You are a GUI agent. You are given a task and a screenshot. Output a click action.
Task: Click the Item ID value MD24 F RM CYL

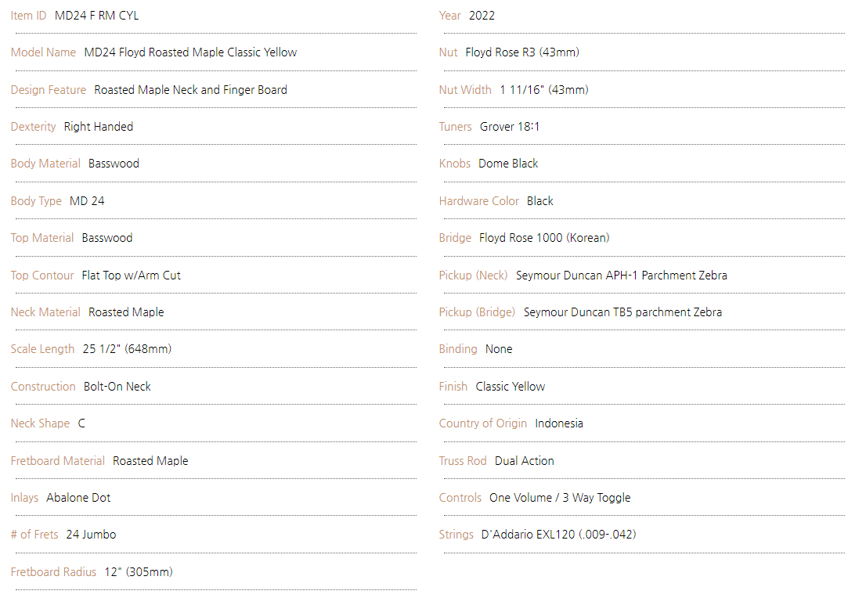coord(96,16)
